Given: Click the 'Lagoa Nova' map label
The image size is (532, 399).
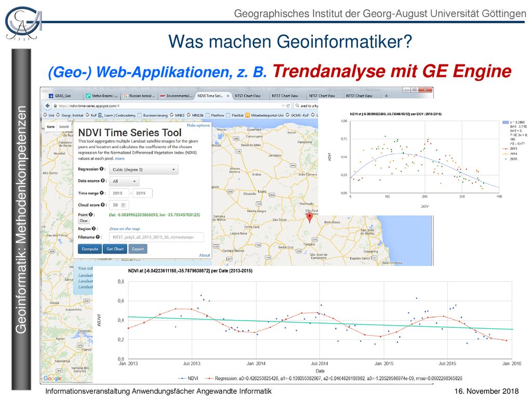Looking at the screenshot, I should click(238, 233).
